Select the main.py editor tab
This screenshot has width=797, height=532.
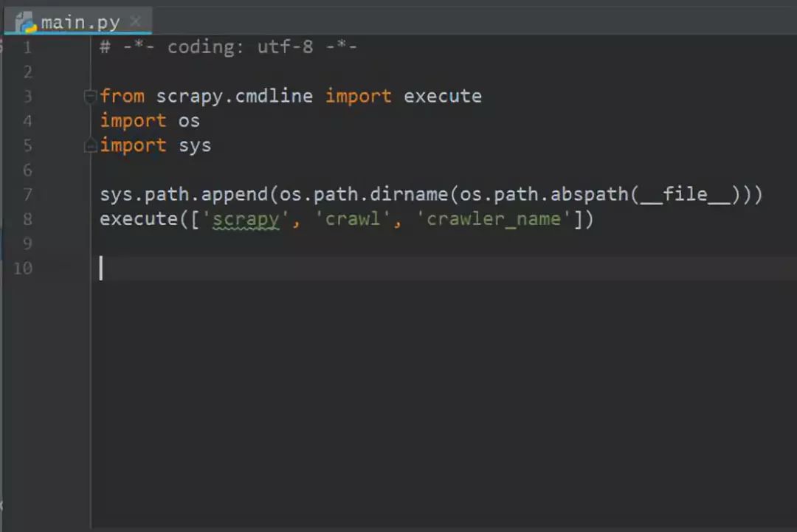coord(77,22)
